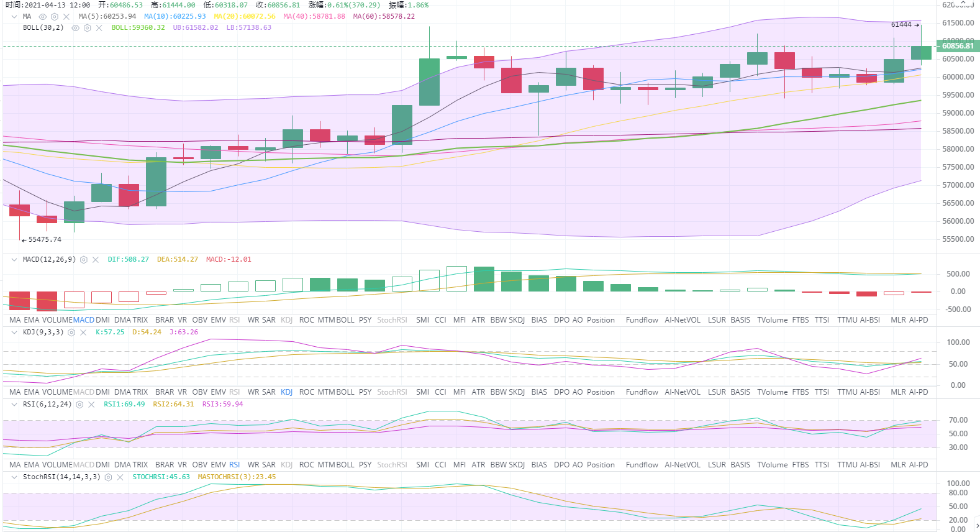Open settings gear for MACD(12,26,9)
980x532 pixels.
84,260
